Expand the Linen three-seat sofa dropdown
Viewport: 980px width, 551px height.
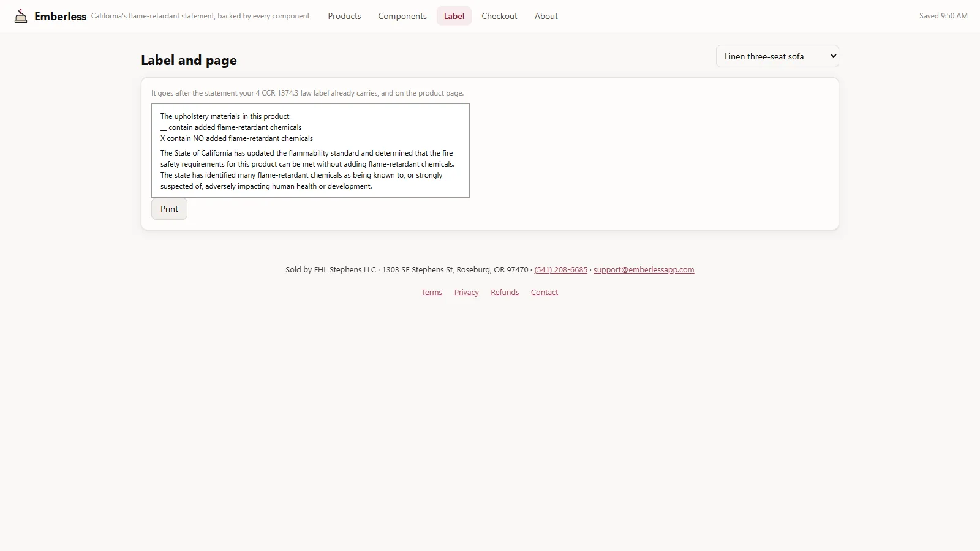coord(777,56)
